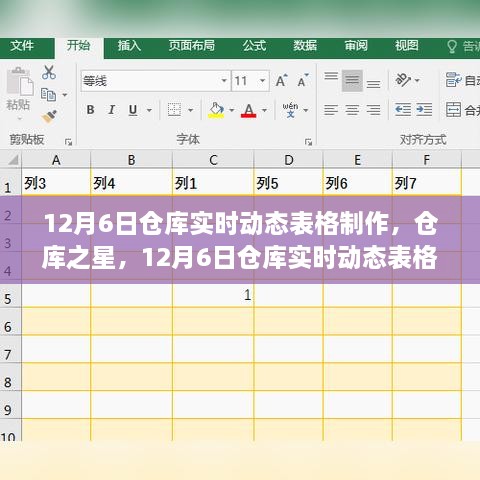Toggle Underline formatting
Screen dimensions: 480x480
133,110
